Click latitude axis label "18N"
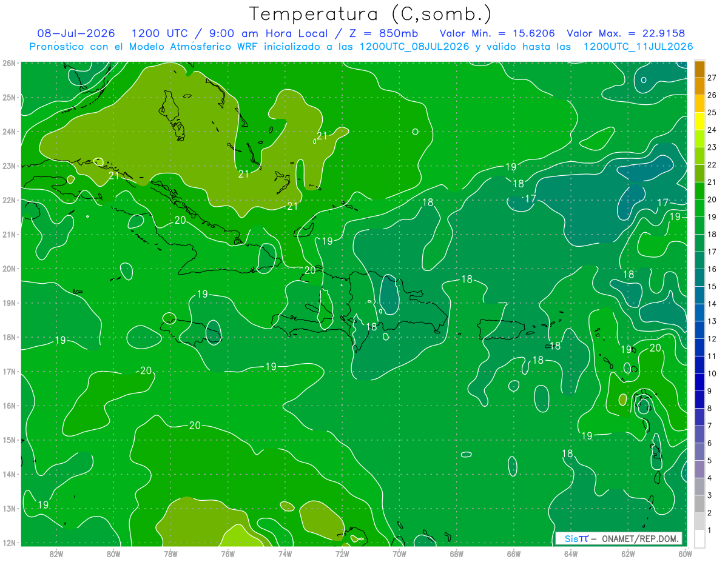The height and width of the screenshot is (562, 728). [x=9, y=337]
